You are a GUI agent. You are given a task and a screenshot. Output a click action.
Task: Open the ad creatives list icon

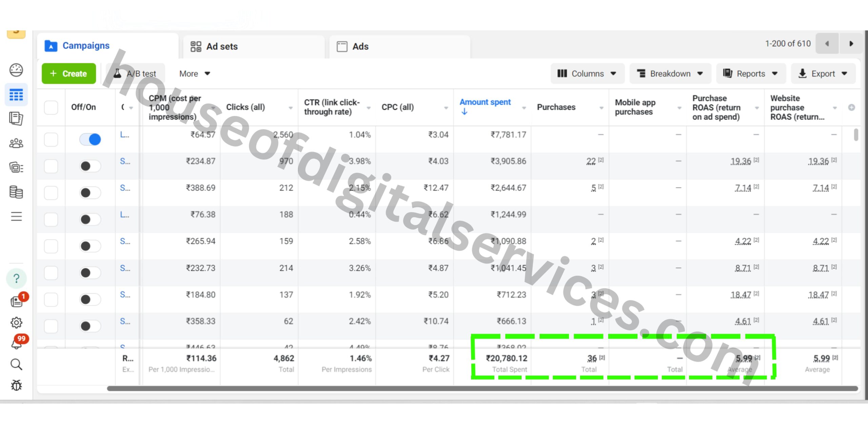pos(16,167)
